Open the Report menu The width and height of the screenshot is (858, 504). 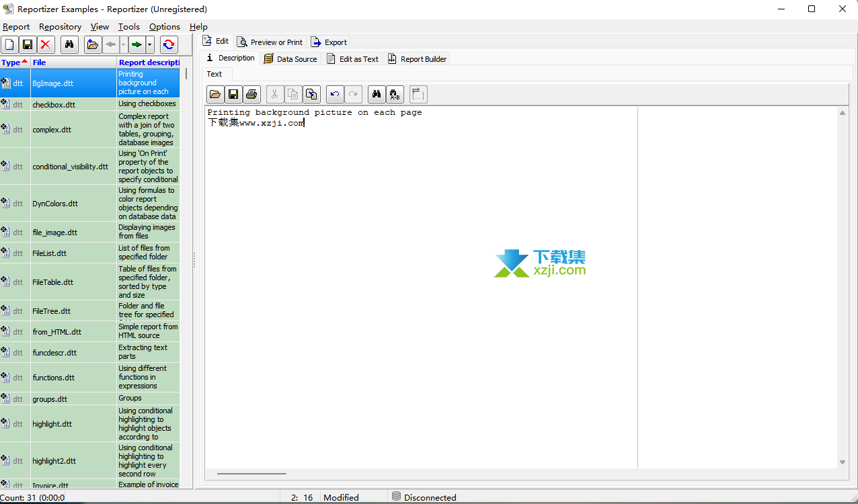pyautogui.click(x=16, y=27)
